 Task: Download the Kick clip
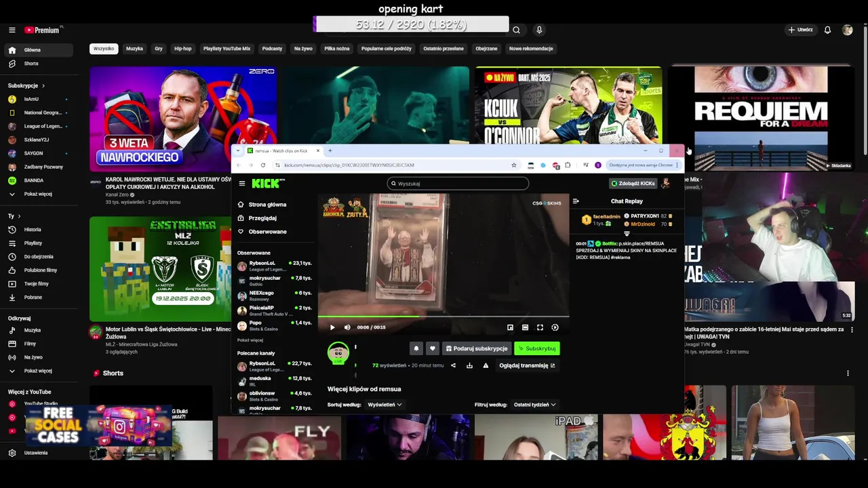pos(469,366)
